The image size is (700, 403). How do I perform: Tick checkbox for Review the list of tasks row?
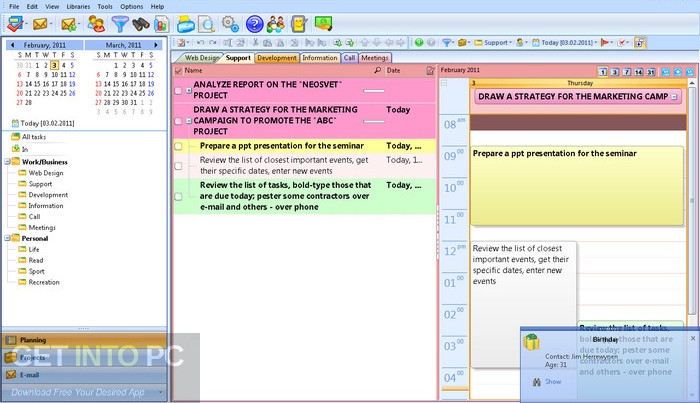coord(178,196)
